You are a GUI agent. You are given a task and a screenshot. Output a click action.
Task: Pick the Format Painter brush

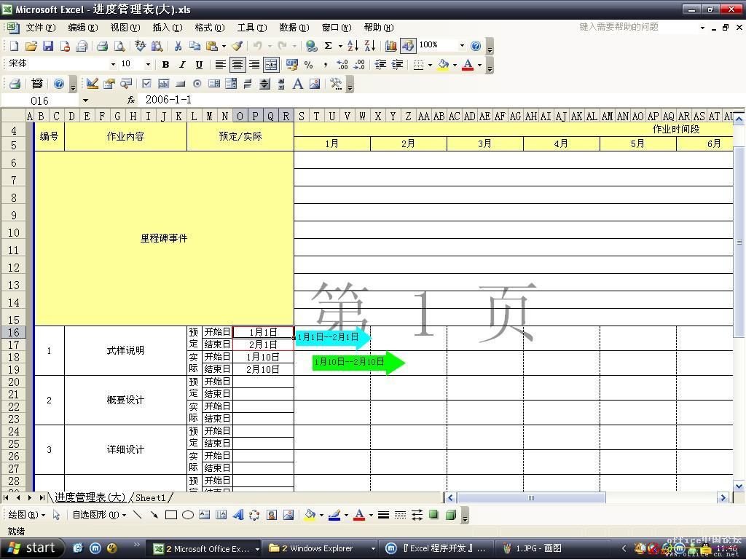[237, 46]
